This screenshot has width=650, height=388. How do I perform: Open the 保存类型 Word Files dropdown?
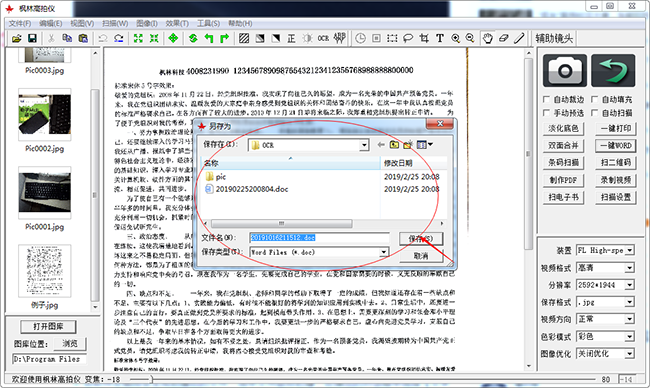(384, 252)
